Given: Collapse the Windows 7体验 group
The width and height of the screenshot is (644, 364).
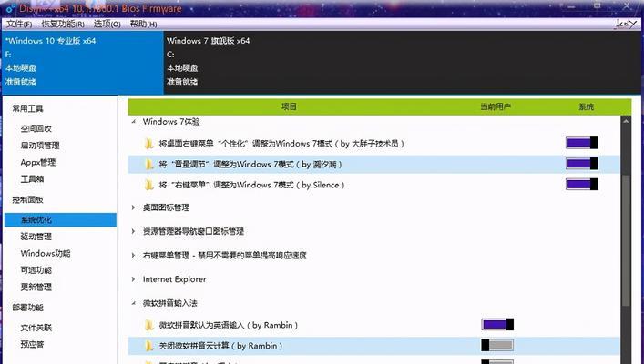Looking at the screenshot, I should (134, 122).
